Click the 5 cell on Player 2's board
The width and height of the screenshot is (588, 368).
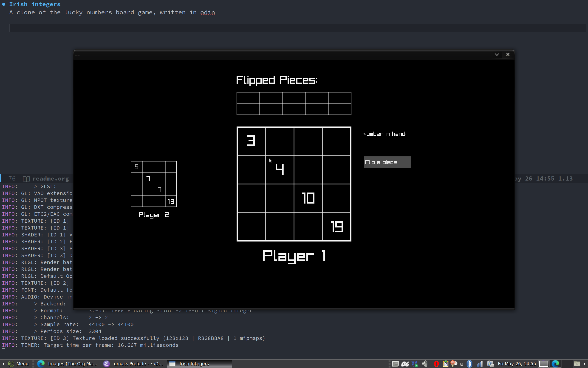[137, 167]
